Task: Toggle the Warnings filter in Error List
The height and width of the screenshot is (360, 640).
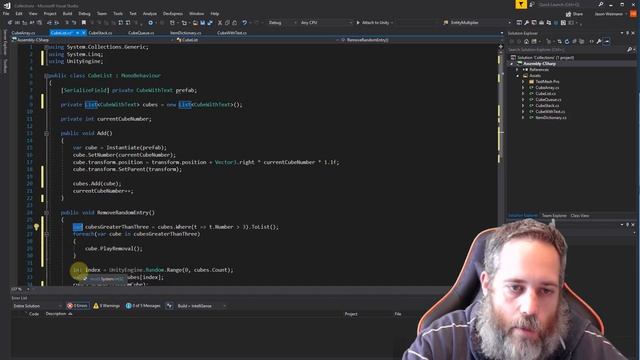Action: (107, 306)
